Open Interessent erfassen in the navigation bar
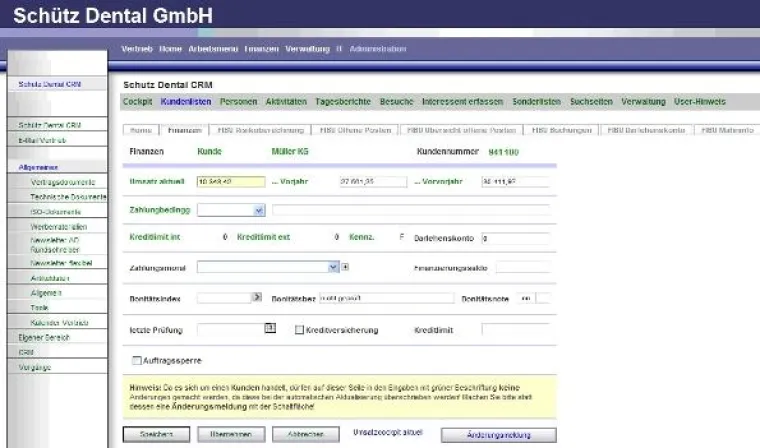 point(462,102)
